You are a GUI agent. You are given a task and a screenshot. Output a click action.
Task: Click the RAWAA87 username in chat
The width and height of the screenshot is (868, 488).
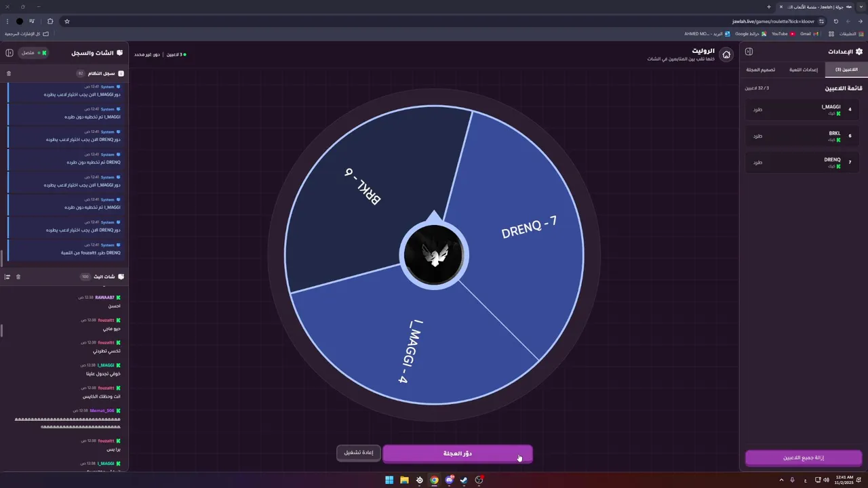(x=105, y=298)
